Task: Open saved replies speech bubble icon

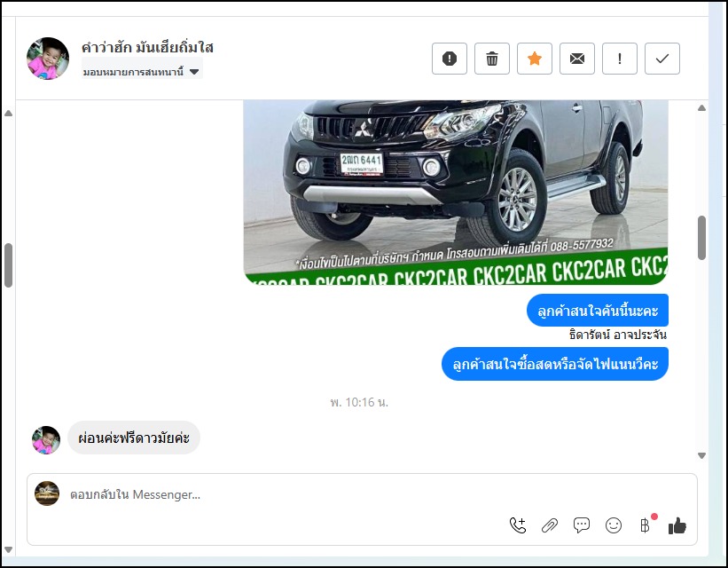Action: click(x=582, y=525)
